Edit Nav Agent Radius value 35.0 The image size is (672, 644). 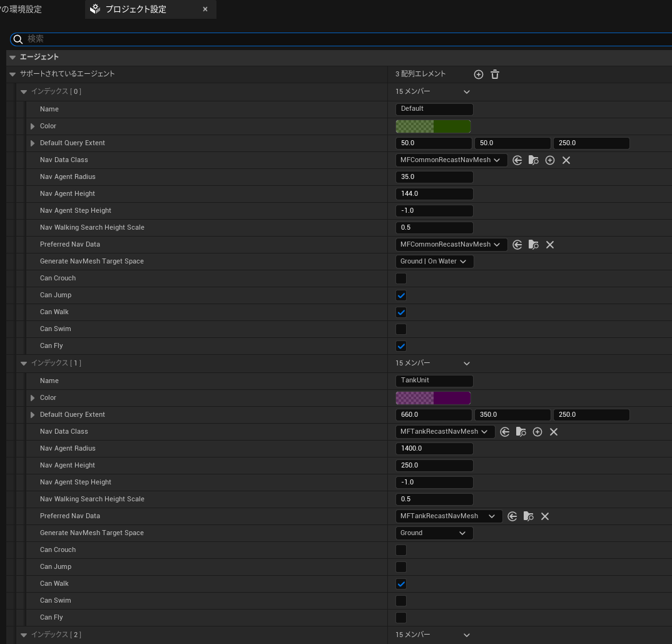point(434,177)
